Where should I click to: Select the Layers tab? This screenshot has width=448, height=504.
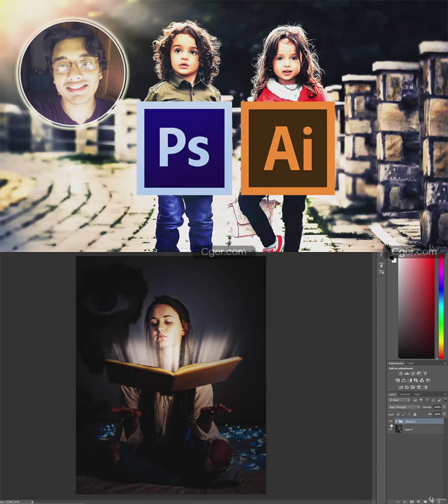click(x=392, y=394)
